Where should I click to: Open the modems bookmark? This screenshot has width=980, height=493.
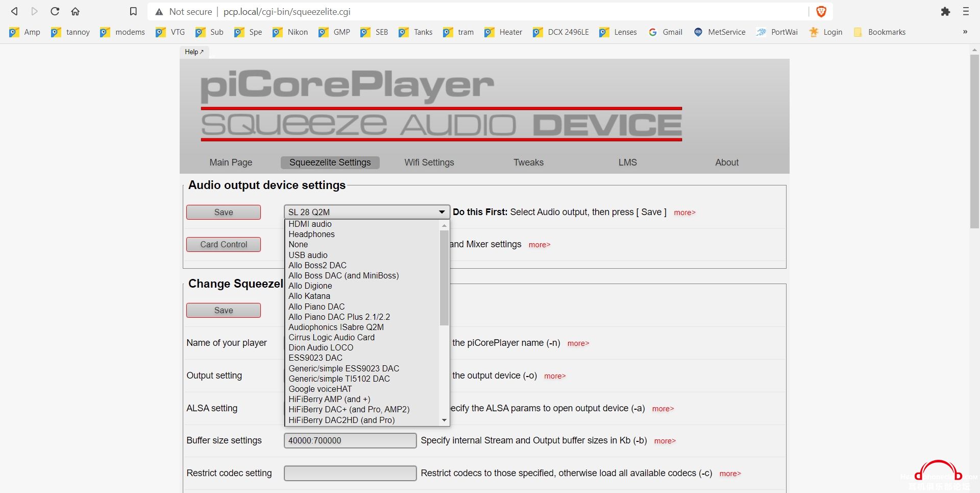pyautogui.click(x=122, y=32)
